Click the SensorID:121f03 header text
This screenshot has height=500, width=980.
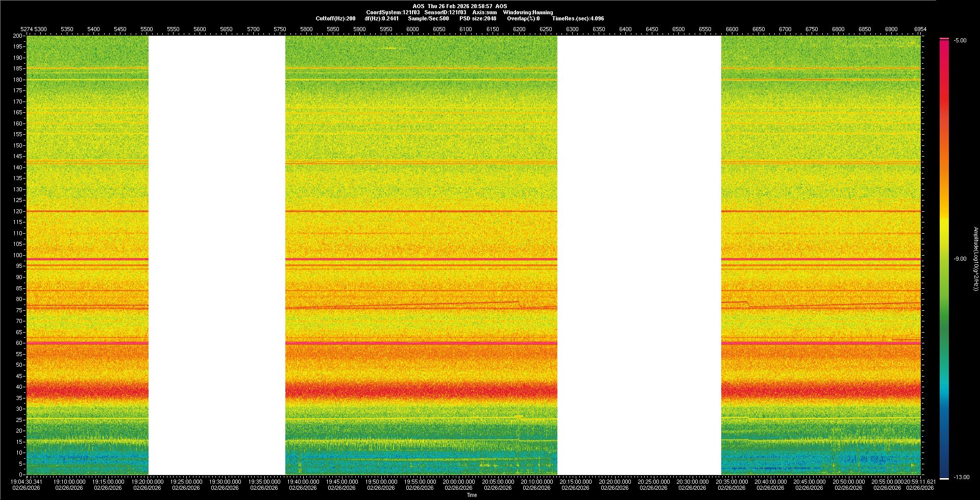coord(445,12)
